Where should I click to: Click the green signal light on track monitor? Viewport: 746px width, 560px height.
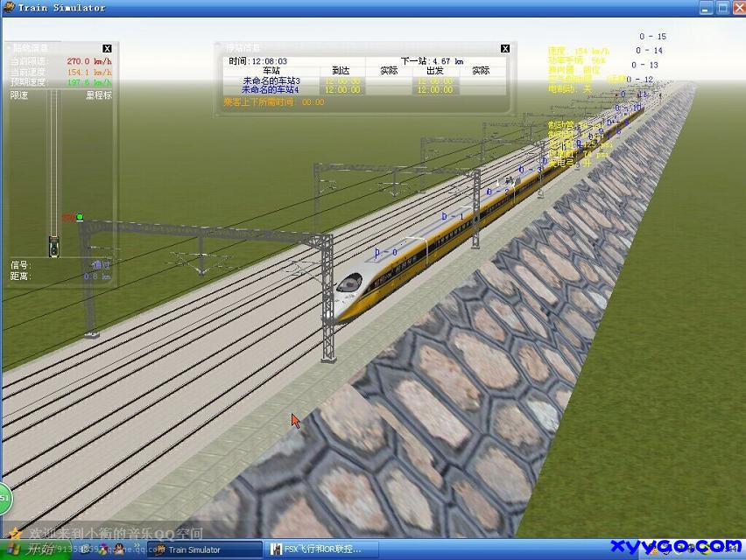coord(80,217)
